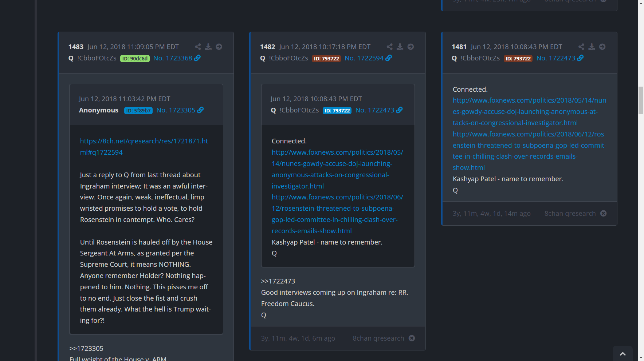Click the page vertical scrollbar thumb
644x361 pixels.
tap(641, 100)
